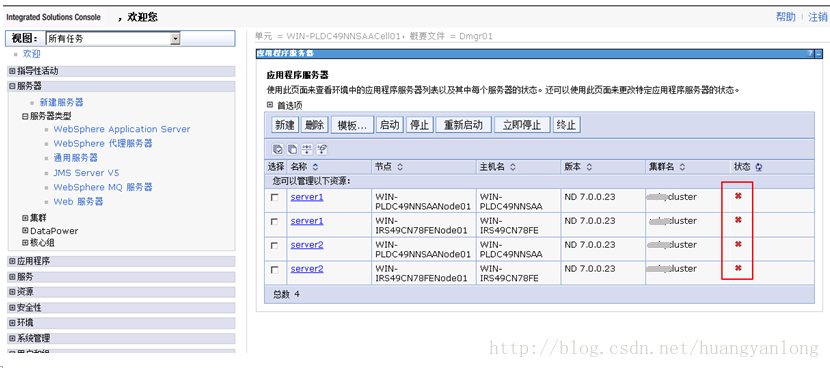Sort by the 集群名 column sort icon
The width and height of the screenshot is (830, 368).
coord(682,167)
